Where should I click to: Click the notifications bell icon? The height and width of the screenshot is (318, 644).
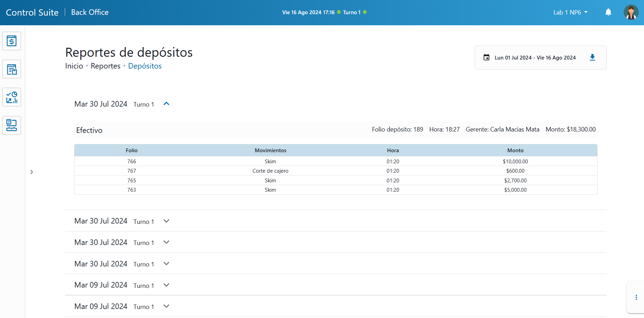tap(608, 12)
